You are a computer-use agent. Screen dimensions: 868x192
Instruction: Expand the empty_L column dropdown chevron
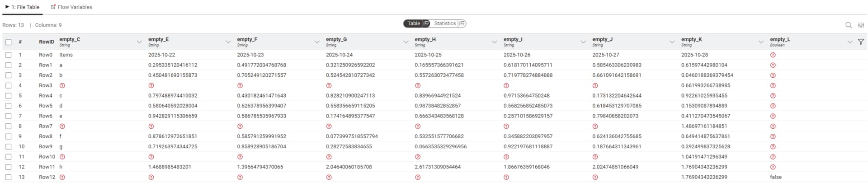point(849,42)
